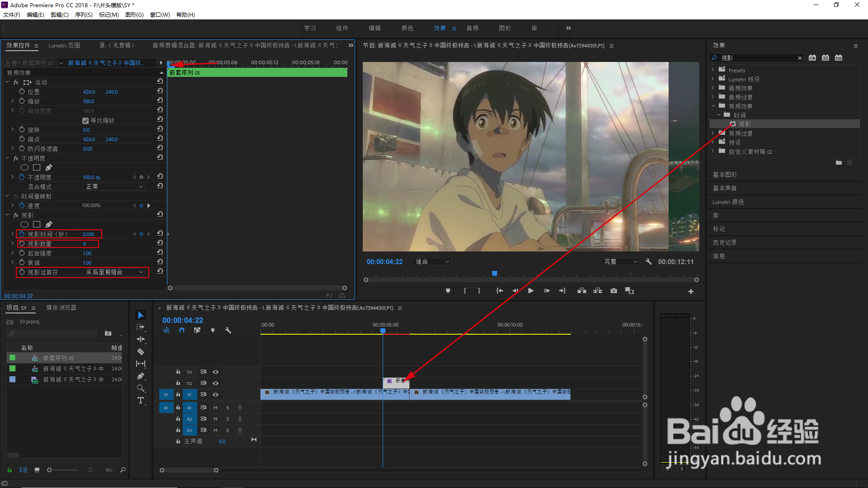The height and width of the screenshot is (488, 868).
Task: Step forward one frame in monitor
Action: [547, 291]
